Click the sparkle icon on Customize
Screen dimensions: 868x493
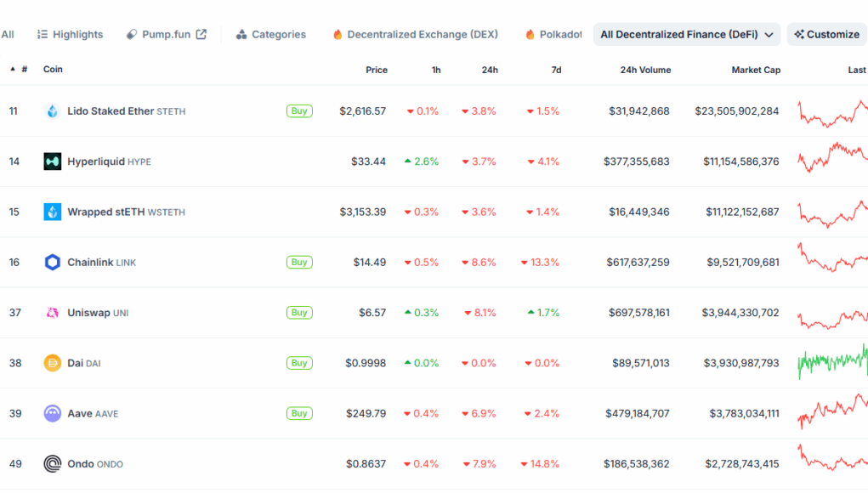point(799,34)
